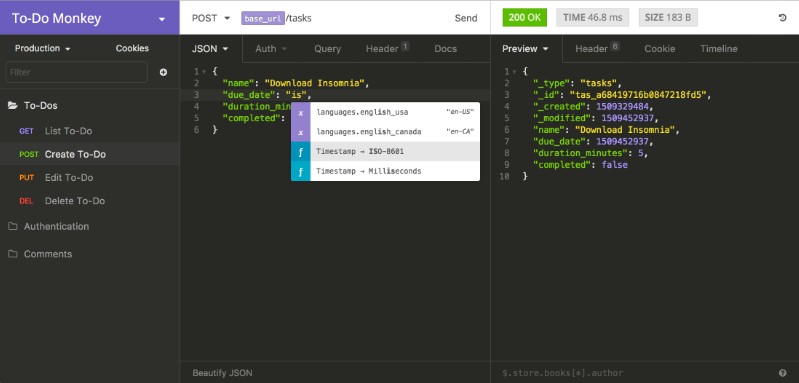
Task: Switch to the Cookie tab
Action: click(x=659, y=49)
